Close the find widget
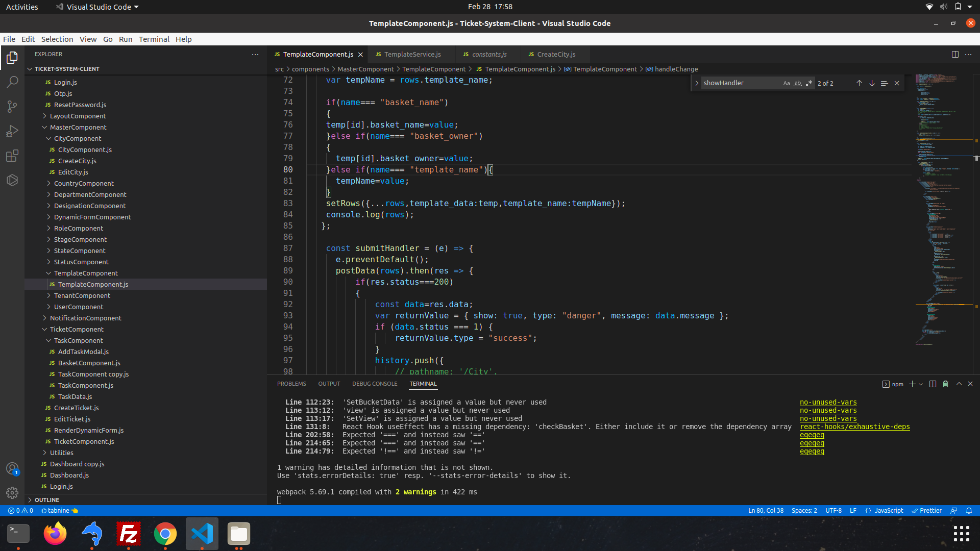 tap(897, 83)
